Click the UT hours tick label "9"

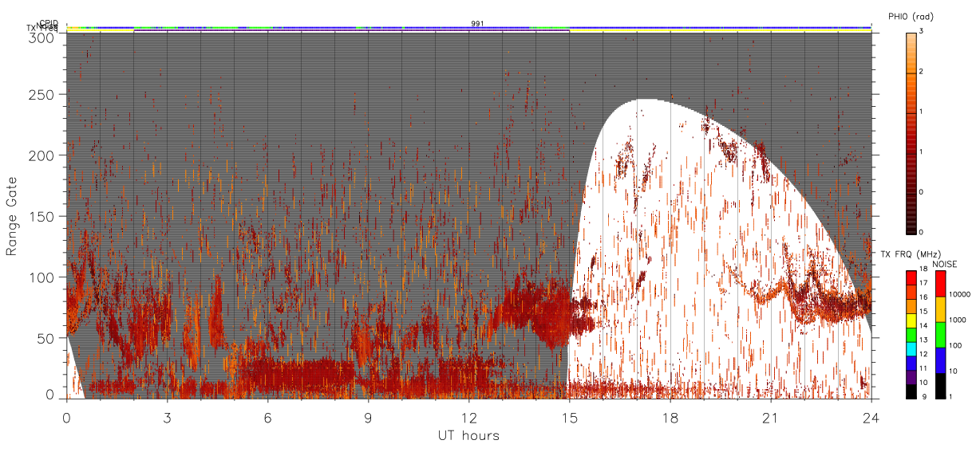tap(368, 418)
